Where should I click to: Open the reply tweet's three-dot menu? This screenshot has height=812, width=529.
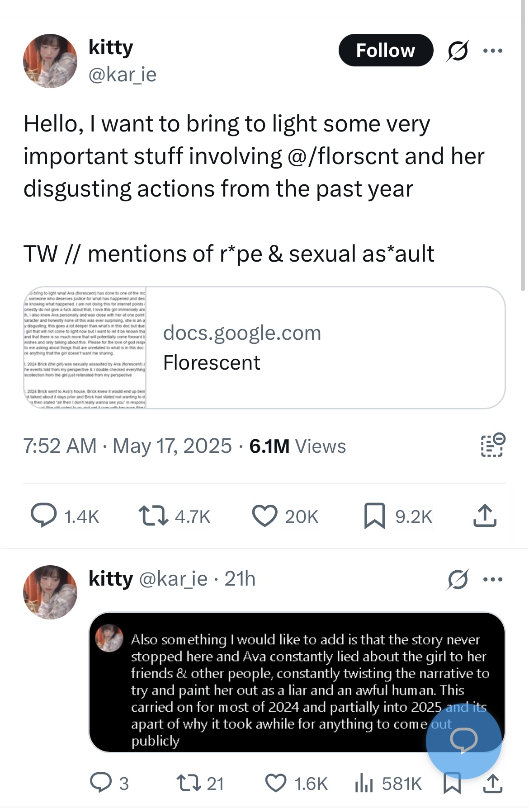(493, 579)
